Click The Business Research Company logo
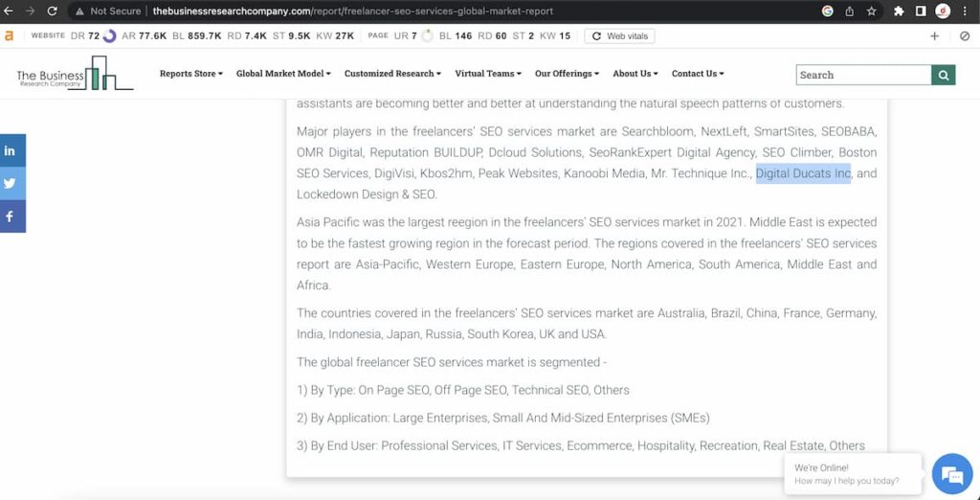This screenshot has width=980, height=500. click(x=75, y=73)
